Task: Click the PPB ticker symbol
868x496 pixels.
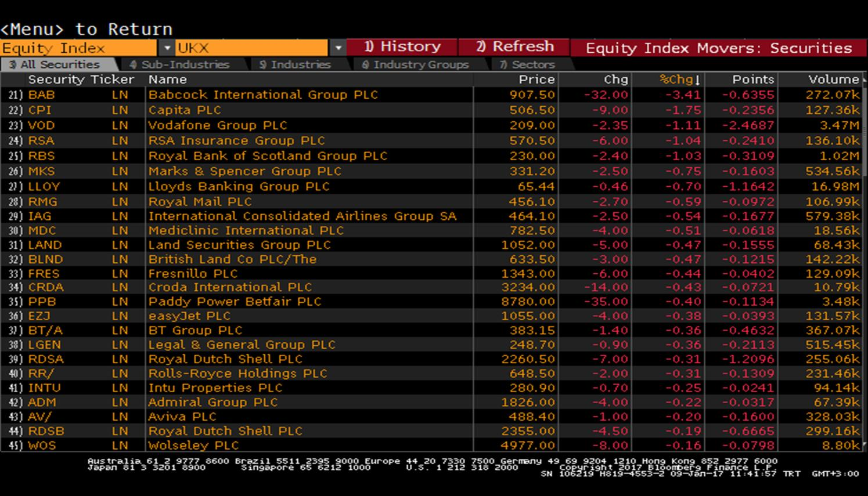Action: [42, 302]
